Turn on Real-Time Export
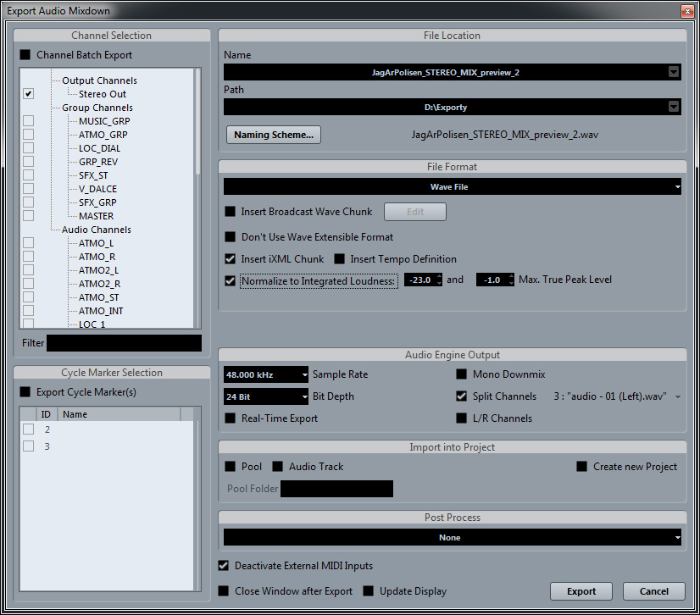700x615 pixels. pos(230,418)
